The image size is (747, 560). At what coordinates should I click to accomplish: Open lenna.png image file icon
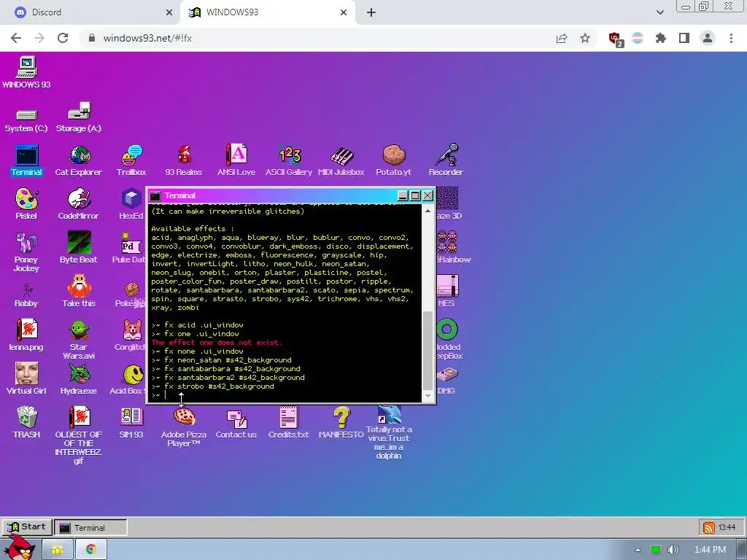pos(27,335)
